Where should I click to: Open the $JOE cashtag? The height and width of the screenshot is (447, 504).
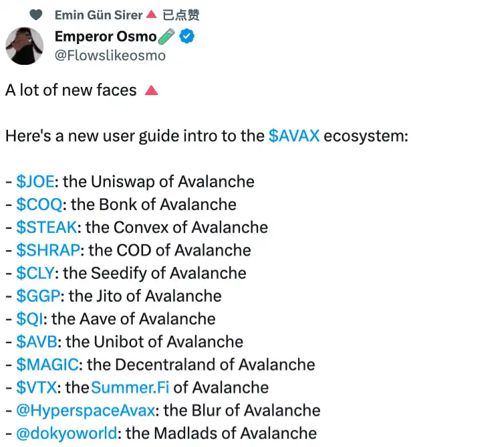[x=36, y=181]
